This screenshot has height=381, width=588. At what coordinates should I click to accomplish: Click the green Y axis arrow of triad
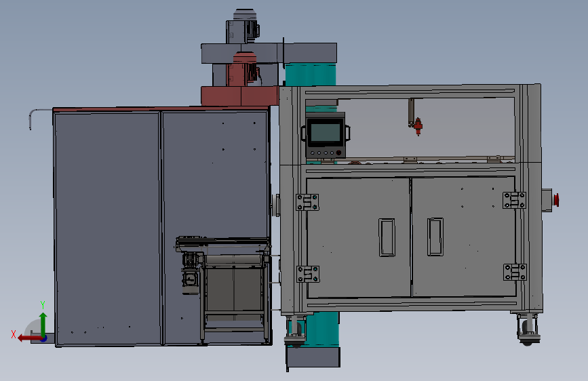point(43,323)
